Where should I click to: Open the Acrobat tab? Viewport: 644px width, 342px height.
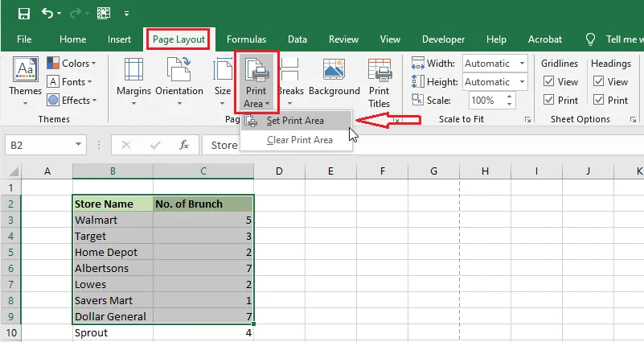coord(545,39)
